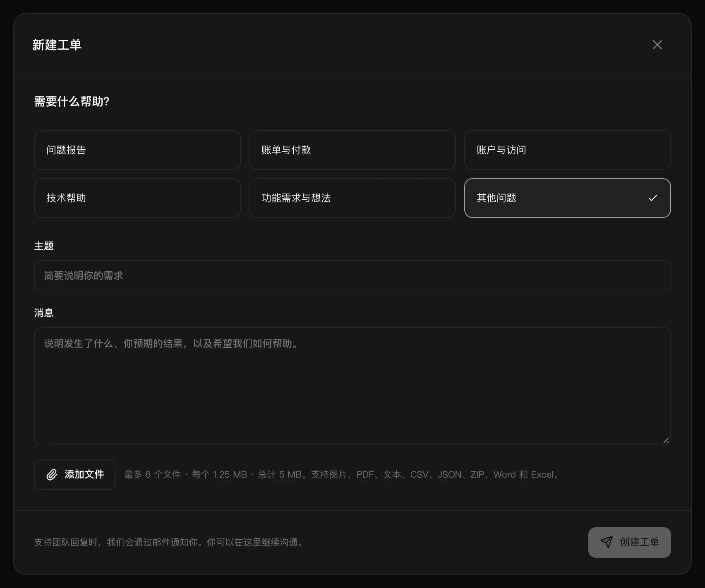Click the paperclip icon on 添加文件

[x=52, y=475]
